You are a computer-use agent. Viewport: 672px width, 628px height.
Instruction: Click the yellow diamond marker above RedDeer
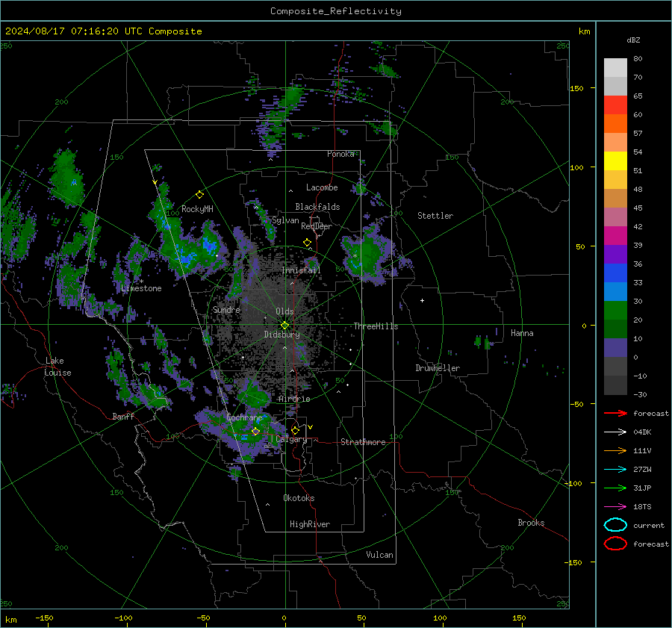tap(307, 243)
